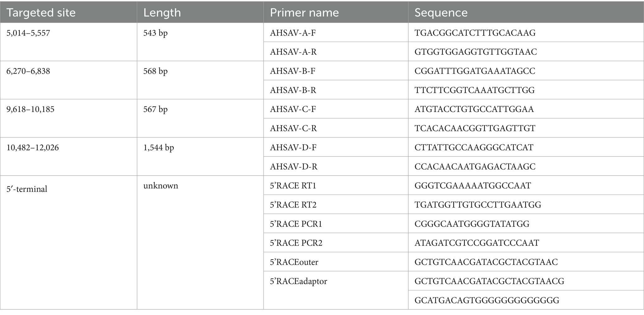Viewport: 644px width, 315px height.
Task: Select the AHSAV-C-F primer cell
Action: (336, 109)
